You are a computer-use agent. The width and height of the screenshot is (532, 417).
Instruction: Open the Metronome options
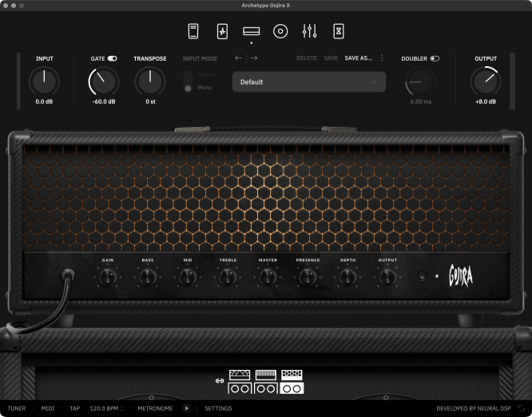tap(155, 408)
